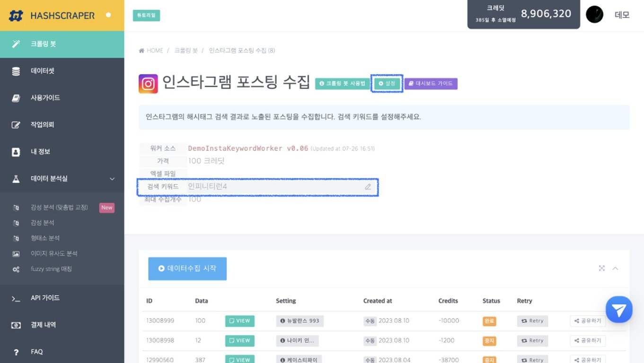Screen dimensions: 644x363
Task: Click the 데모 user name
Action: (622, 15)
